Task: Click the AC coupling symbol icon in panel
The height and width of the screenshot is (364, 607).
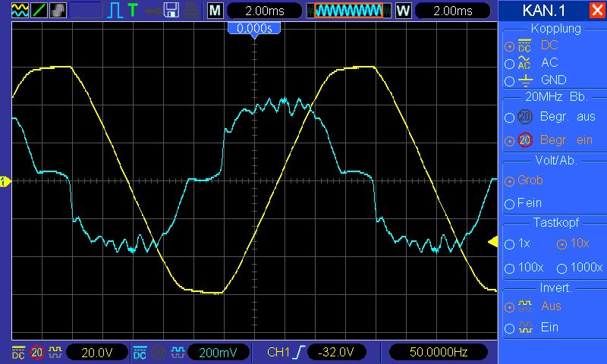Action: pos(524,63)
